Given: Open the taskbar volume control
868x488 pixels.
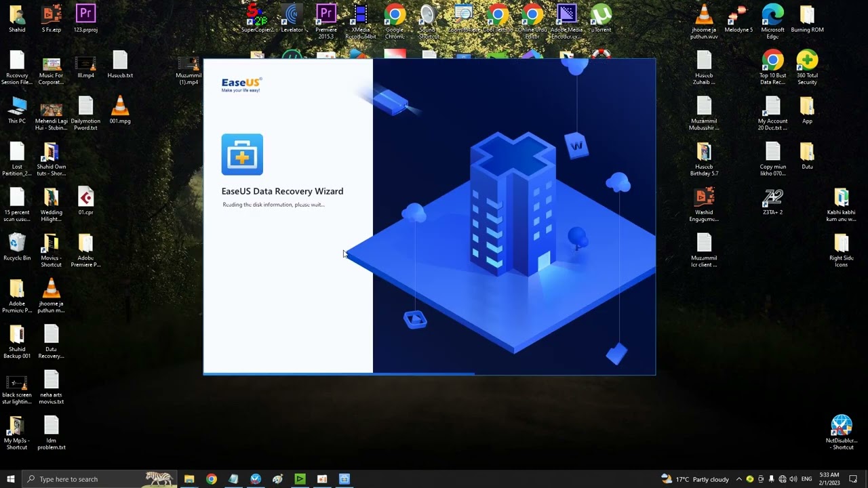Looking at the screenshot, I should coord(793,479).
